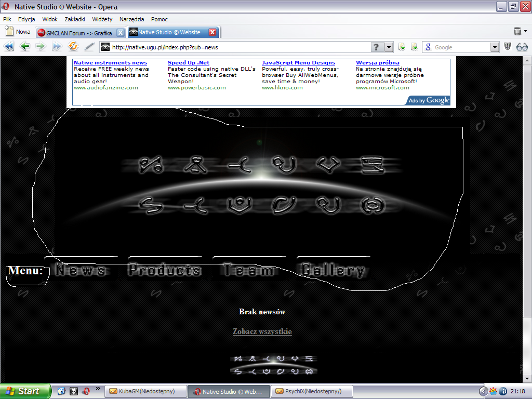The width and height of the screenshot is (532, 399).
Task: Expand the address bar history dropdown
Action: (x=389, y=47)
